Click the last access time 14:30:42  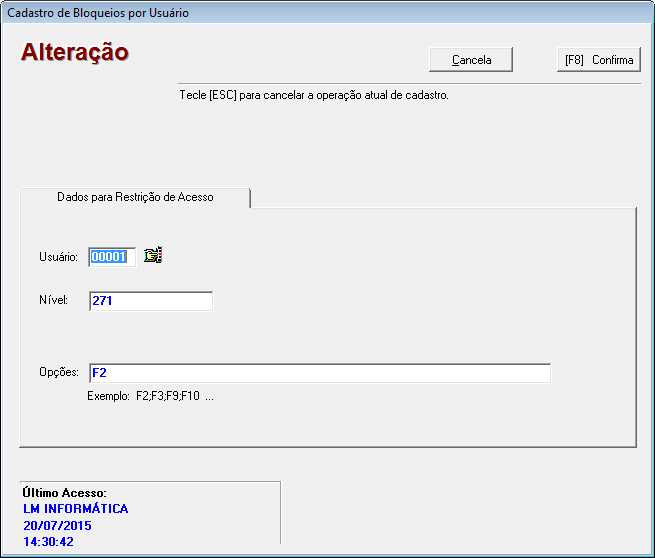pos(48,542)
